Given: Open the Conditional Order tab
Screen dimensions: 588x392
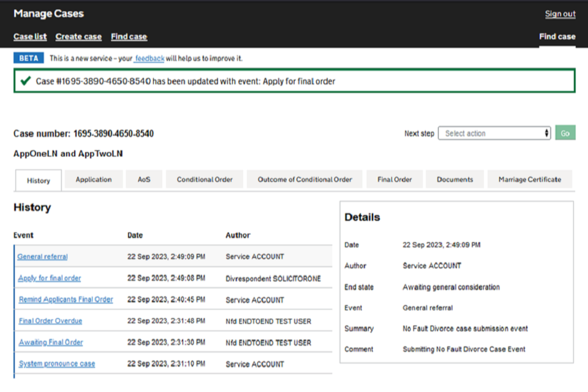Looking at the screenshot, I should click(x=205, y=179).
